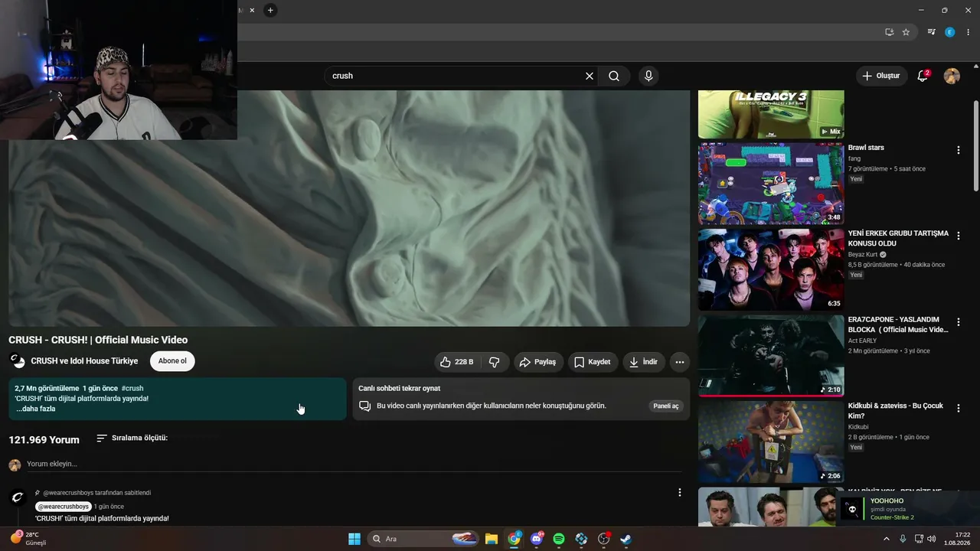Click the CRUSH channel avatar

pos(17,360)
